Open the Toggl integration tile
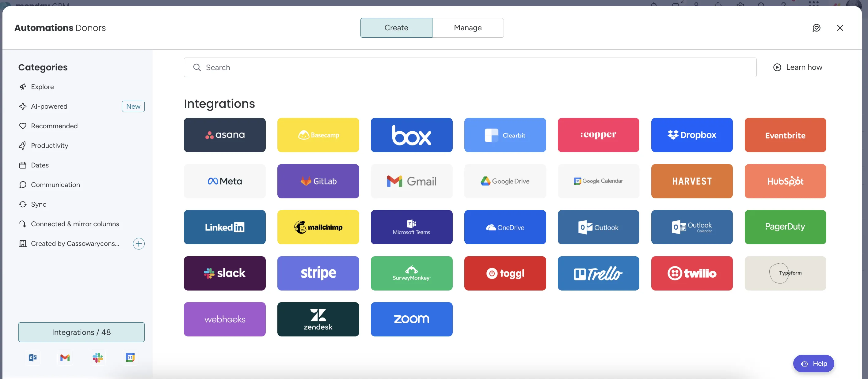The height and width of the screenshot is (379, 868). 505,273
